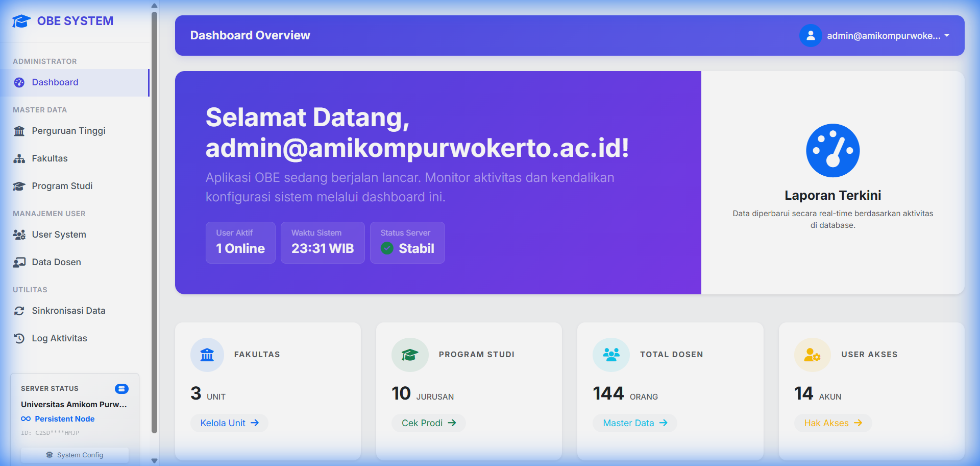Click the blue server icon beside SERVER STATUS
The height and width of the screenshot is (466, 980).
[121, 389]
